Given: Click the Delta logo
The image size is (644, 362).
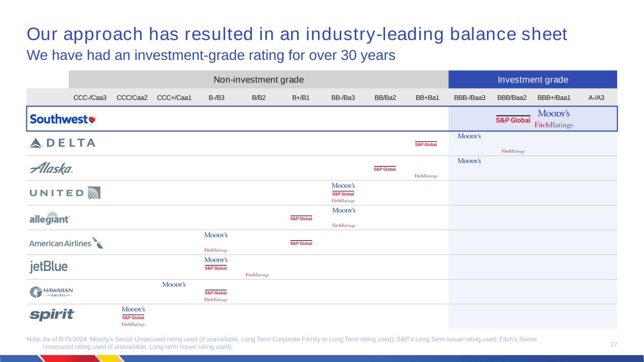Looking at the screenshot, I should pos(62,143).
